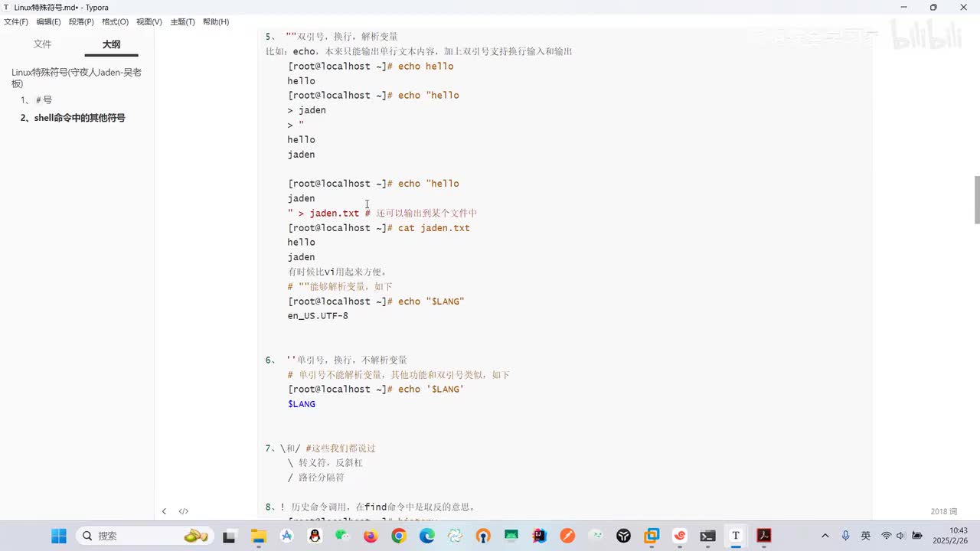Viewport: 980px width, 551px height.
Task: Click heading 8 about 历史命令调用
Action: (x=371, y=507)
